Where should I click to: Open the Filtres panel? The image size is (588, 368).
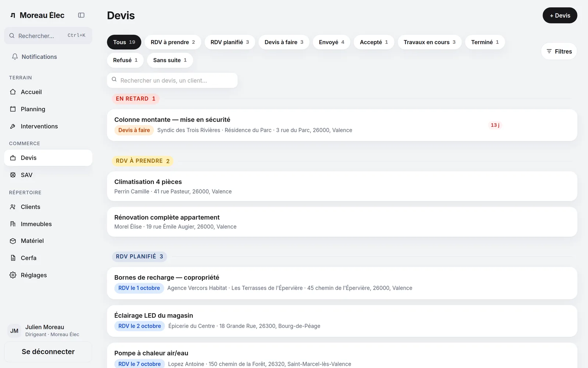(559, 51)
